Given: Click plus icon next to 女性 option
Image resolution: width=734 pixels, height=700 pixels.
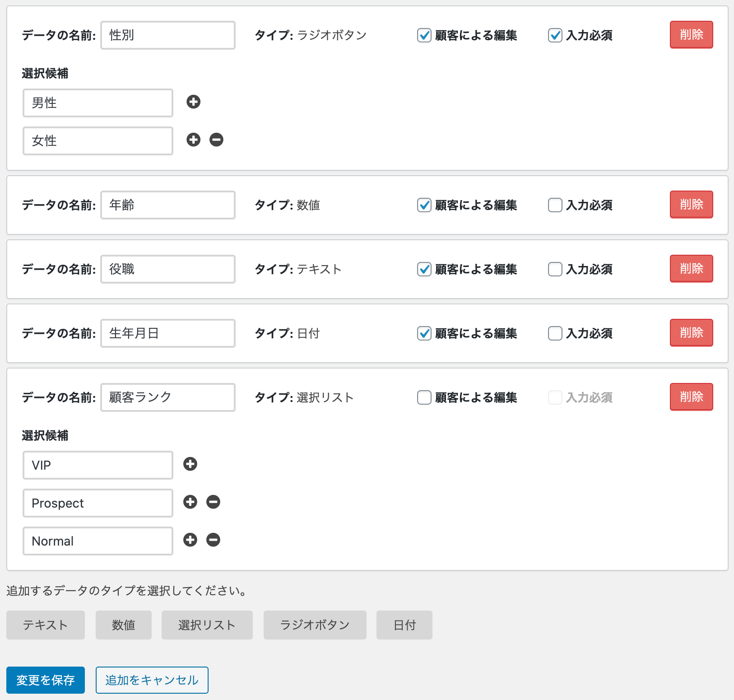Looking at the screenshot, I should [193, 140].
